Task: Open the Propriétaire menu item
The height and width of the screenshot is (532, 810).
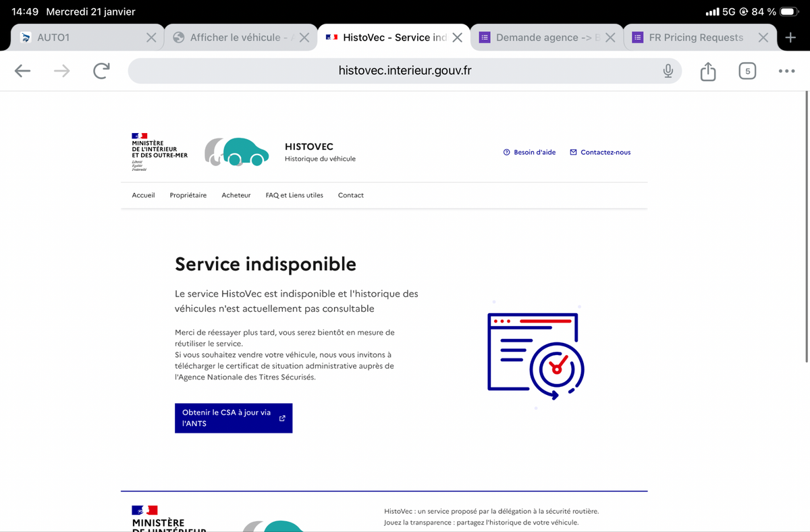Action: pyautogui.click(x=188, y=195)
